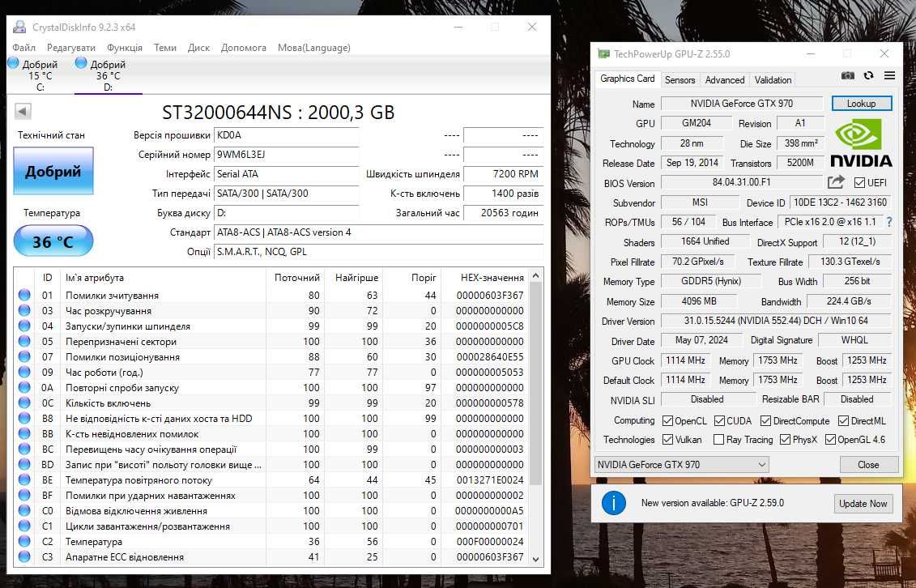Open GPU-Z hamburger menu icon

pos(889,76)
